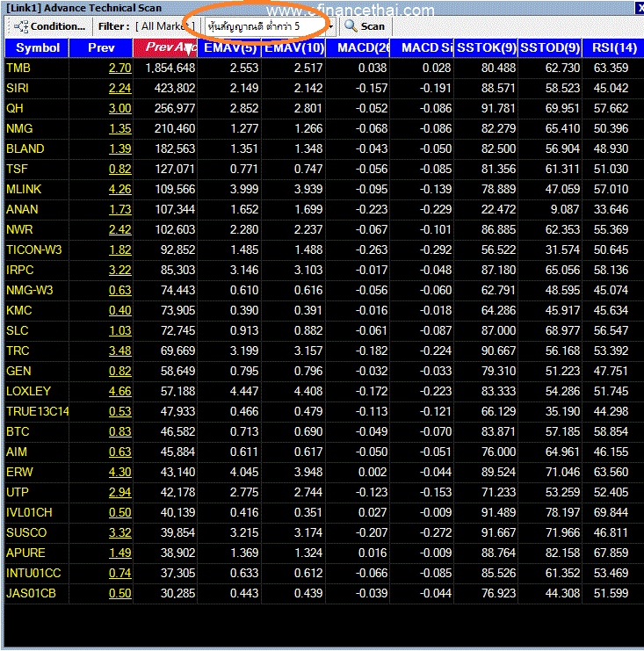644x651 pixels.
Task: Select the UTP symbol
Action: [x=18, y=492]
